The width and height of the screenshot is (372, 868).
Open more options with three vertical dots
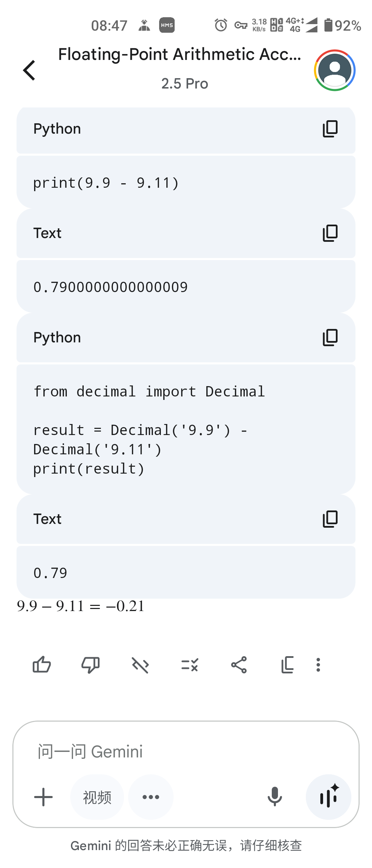click(x=318, y=664)
